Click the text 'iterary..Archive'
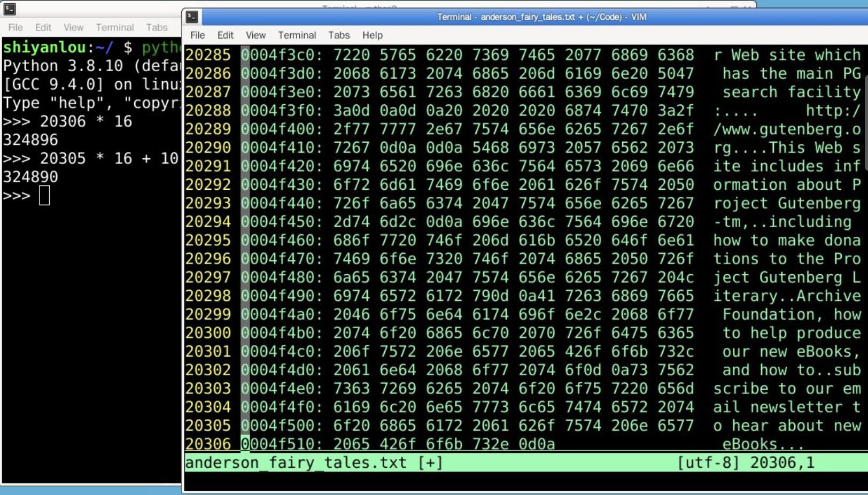Viewport: 868px width, 495px height. click(787, 296)
